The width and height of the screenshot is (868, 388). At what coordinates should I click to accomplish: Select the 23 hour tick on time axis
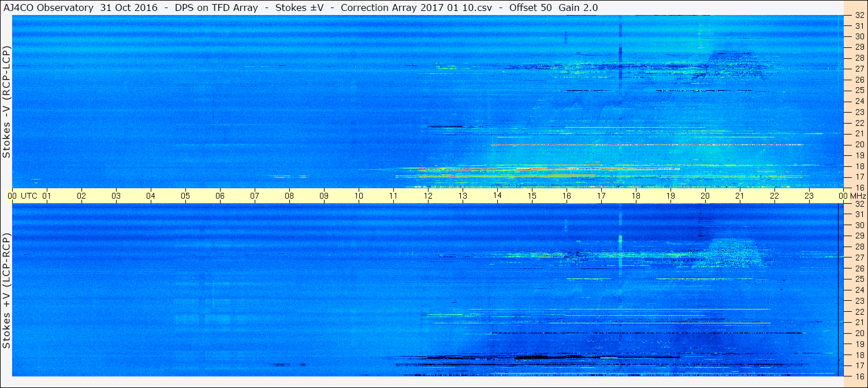click(x=809, y=196)
